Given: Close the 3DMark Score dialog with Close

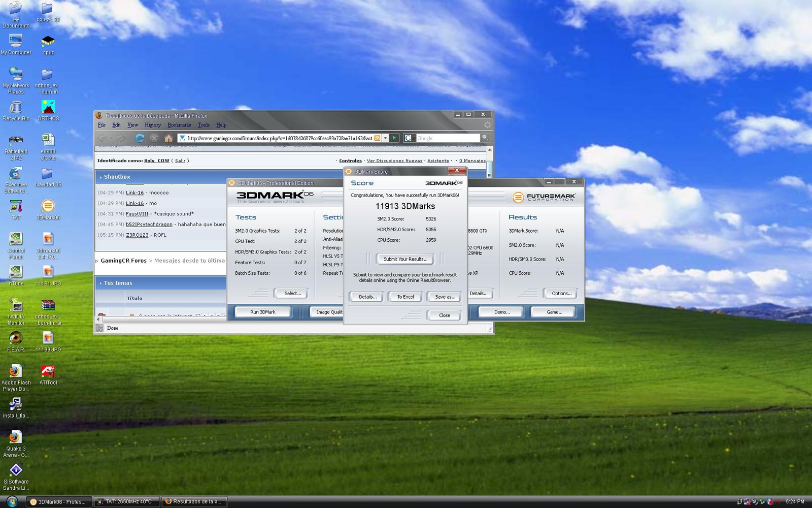Looking at the screenshot, I should 444,315.
